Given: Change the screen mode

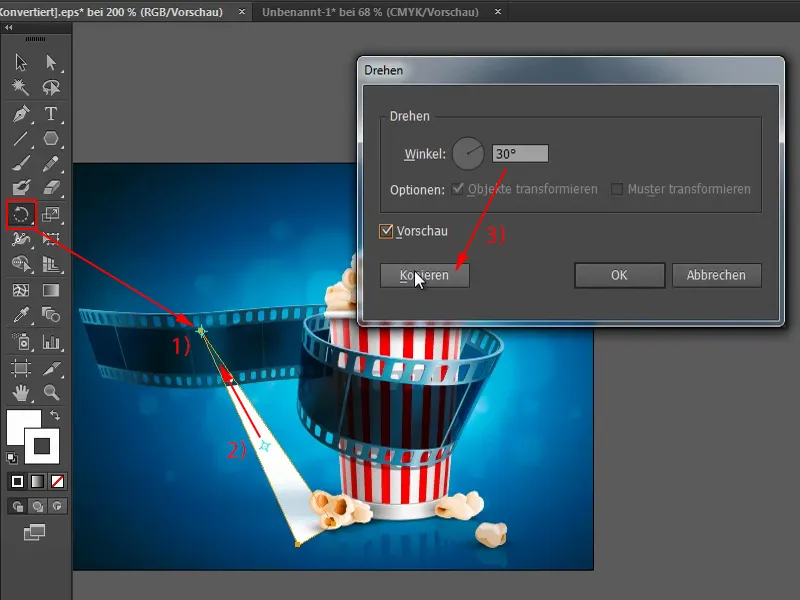Looking at the screenshot, I should click(34, 533).
